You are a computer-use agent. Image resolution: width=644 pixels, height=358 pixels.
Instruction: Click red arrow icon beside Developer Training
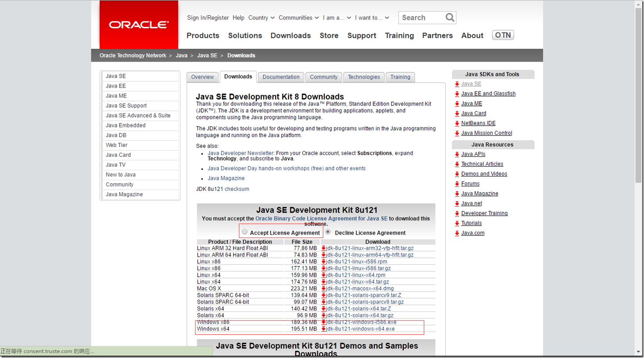tap(457, 213)
